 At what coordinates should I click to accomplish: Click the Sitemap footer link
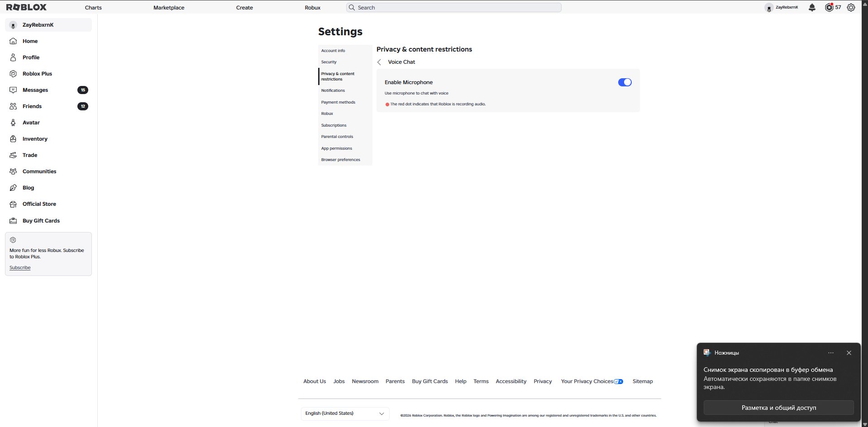pos(643,381)
